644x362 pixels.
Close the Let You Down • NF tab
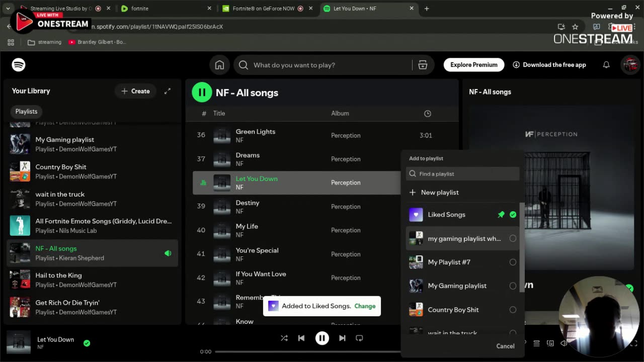coord(412,9)
